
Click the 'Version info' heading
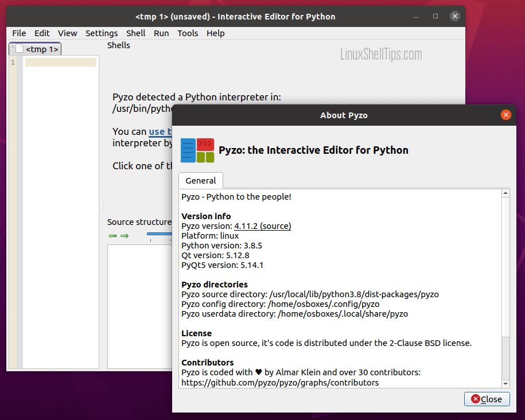pos(206,216)
